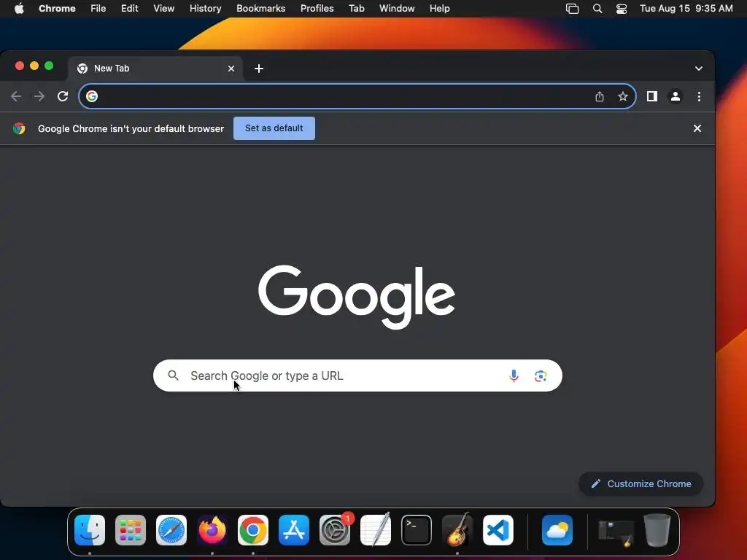Close the New Tab tab
This screenshot has height=560, width=747.
231,69
